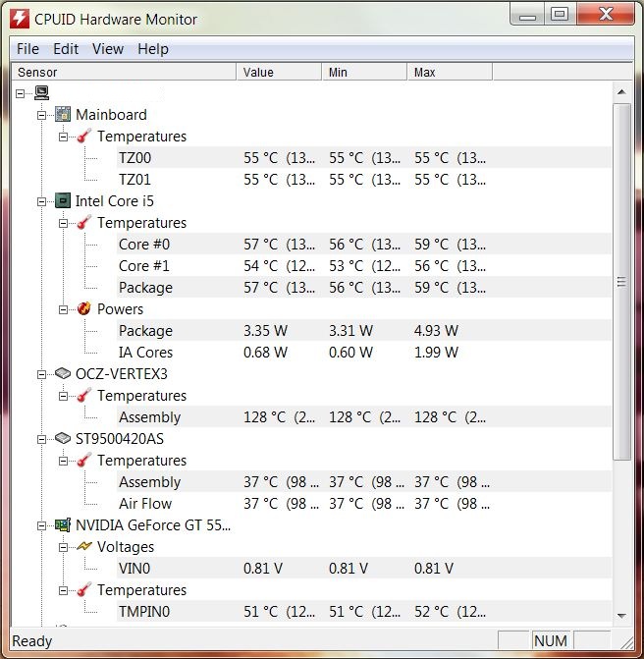Viewport: 644px width, 659px height.
Task: Open the File menu
Action: pyautogui.click(x=27, y=49)
